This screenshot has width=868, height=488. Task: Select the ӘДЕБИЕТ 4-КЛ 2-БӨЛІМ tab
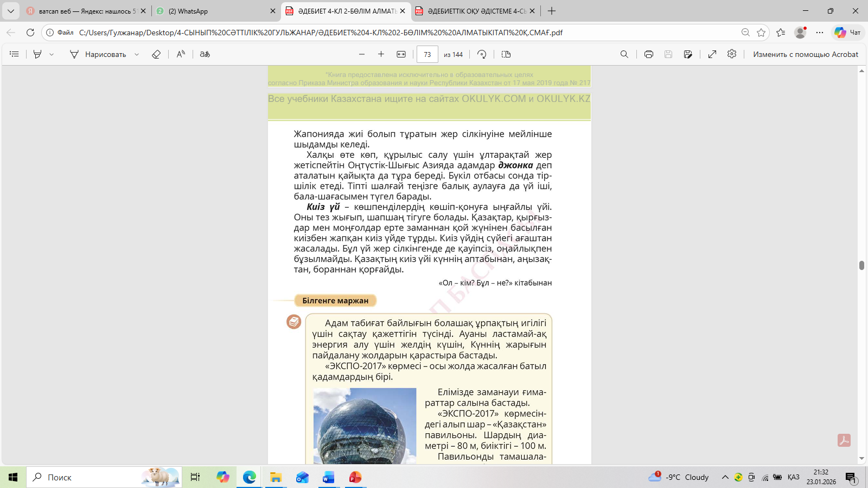(x=344, y=11)
